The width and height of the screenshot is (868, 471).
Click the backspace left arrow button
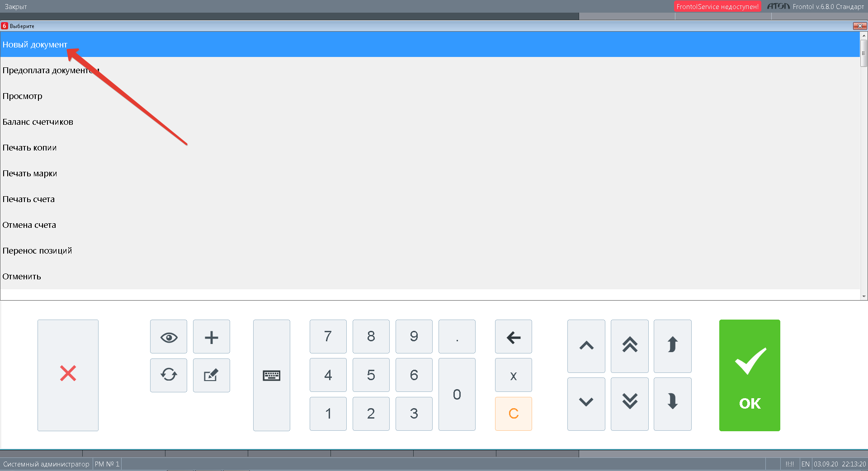[x=514, y=337]
